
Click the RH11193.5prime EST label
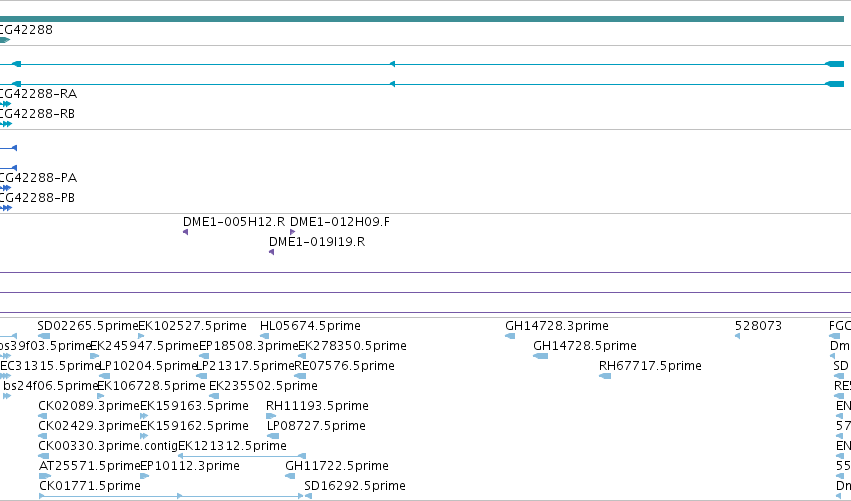click(317, 406)
